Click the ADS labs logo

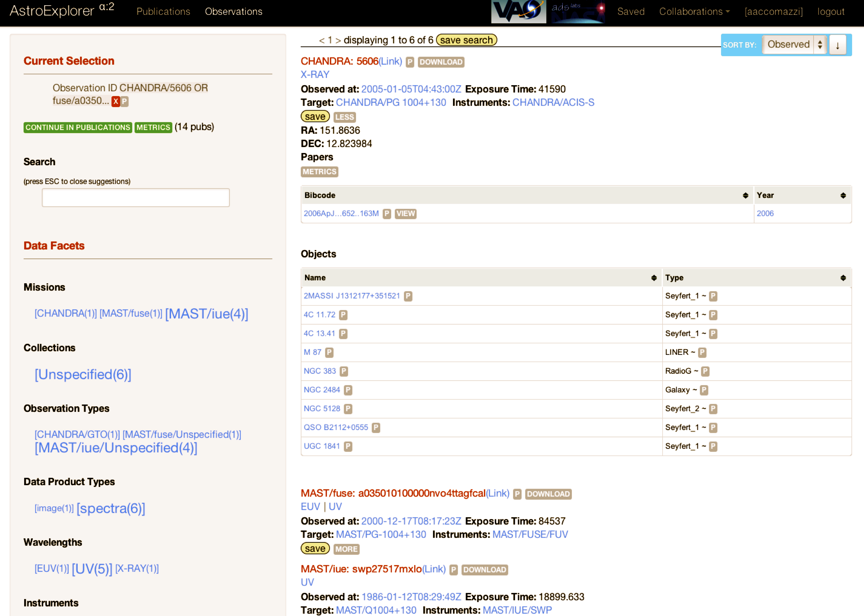[578, 11]
